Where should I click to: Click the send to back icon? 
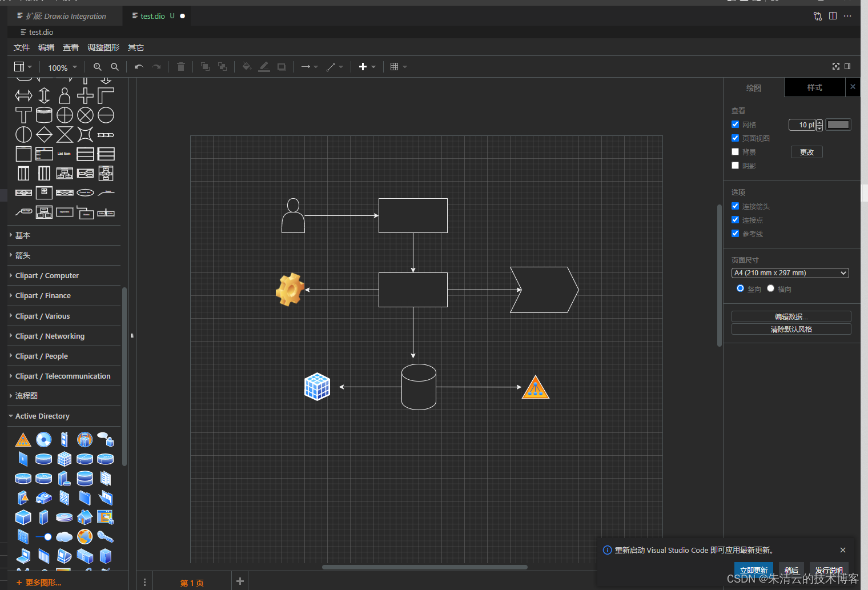(222, 67)
